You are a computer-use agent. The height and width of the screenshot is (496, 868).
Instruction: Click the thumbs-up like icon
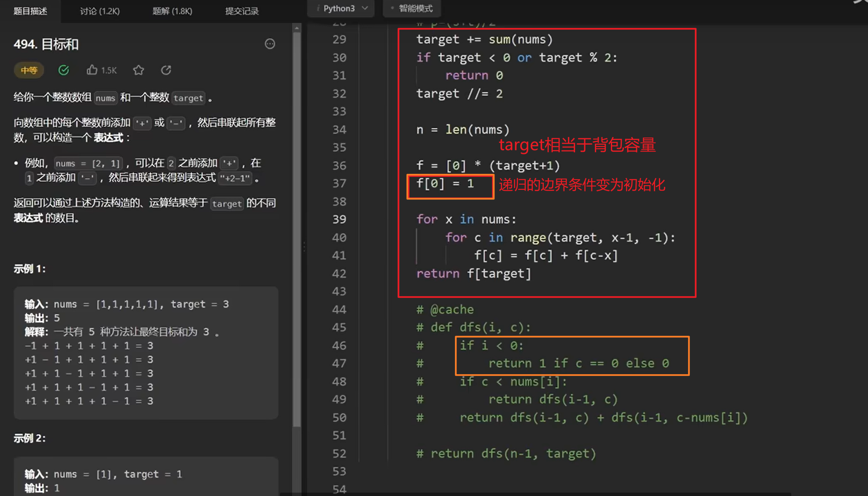click(x=92, y=70)
